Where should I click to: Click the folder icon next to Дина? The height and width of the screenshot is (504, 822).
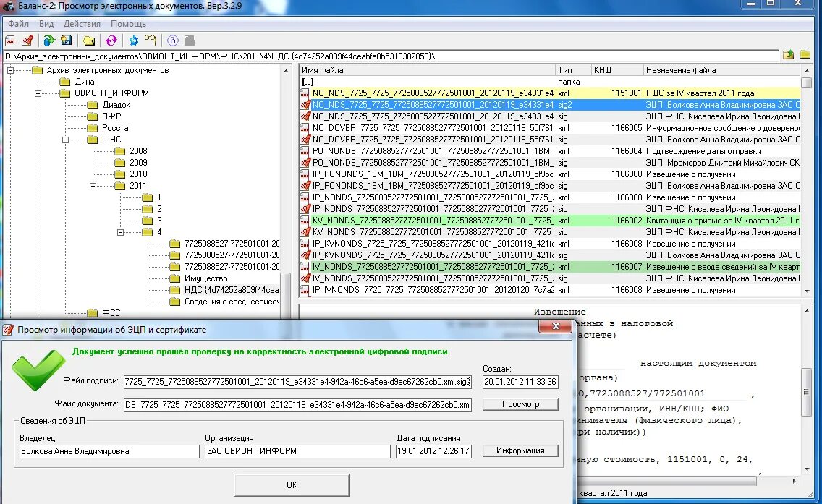pos(65,82)
